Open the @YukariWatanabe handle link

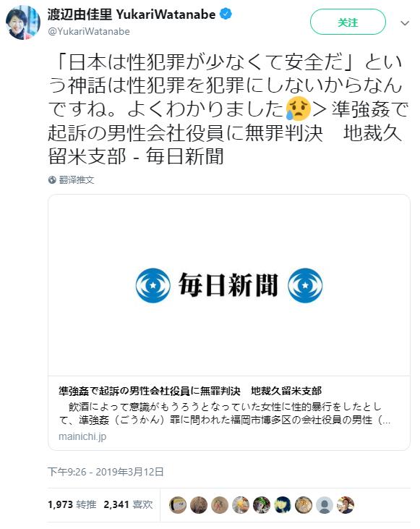89,31
